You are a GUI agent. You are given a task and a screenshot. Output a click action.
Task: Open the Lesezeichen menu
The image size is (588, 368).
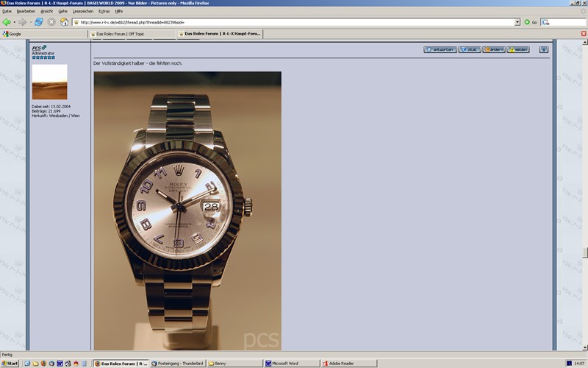tap(82, 11)
